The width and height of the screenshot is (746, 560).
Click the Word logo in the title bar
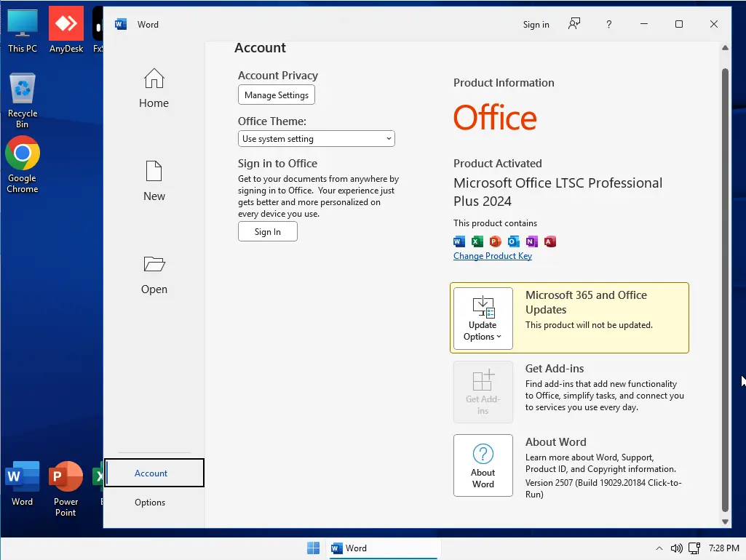[x=121, y=24]
